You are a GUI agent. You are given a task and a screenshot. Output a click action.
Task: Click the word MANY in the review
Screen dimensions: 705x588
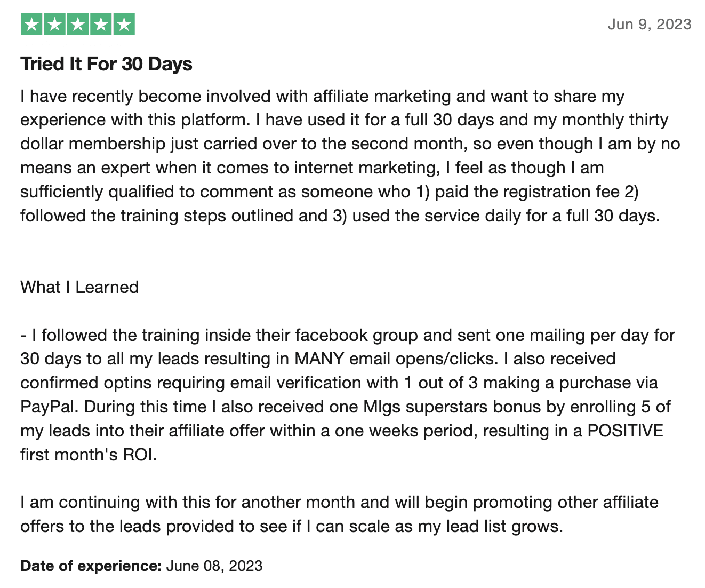pos(319,359)
